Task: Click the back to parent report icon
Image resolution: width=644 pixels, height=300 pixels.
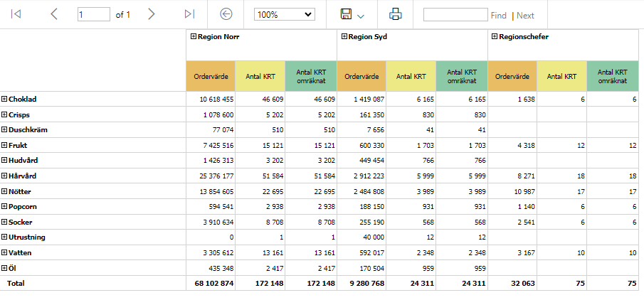Action: (226, 14)
